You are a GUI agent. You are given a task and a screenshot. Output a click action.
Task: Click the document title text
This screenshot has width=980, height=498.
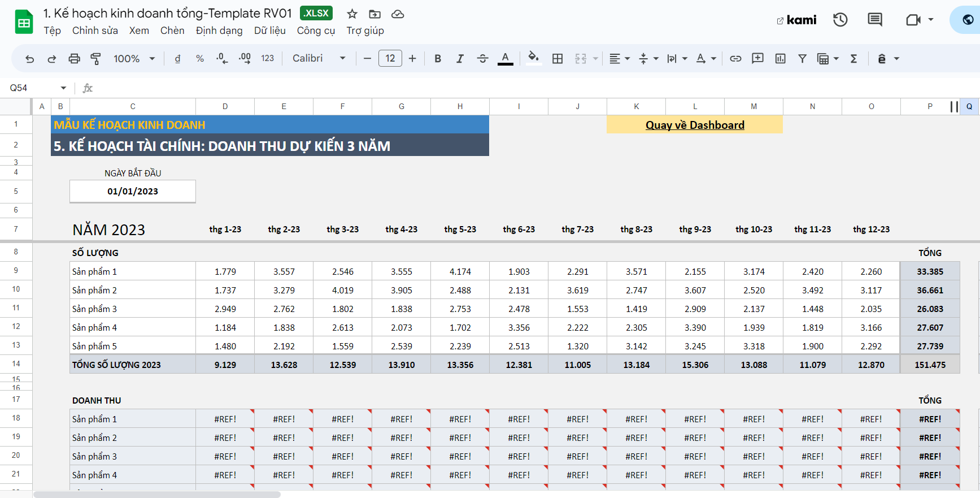point(168,13)
